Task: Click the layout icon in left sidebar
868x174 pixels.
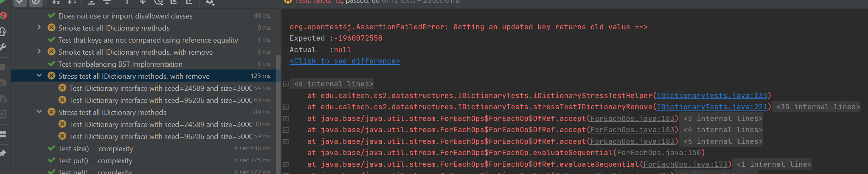Action: coord(3,134)
